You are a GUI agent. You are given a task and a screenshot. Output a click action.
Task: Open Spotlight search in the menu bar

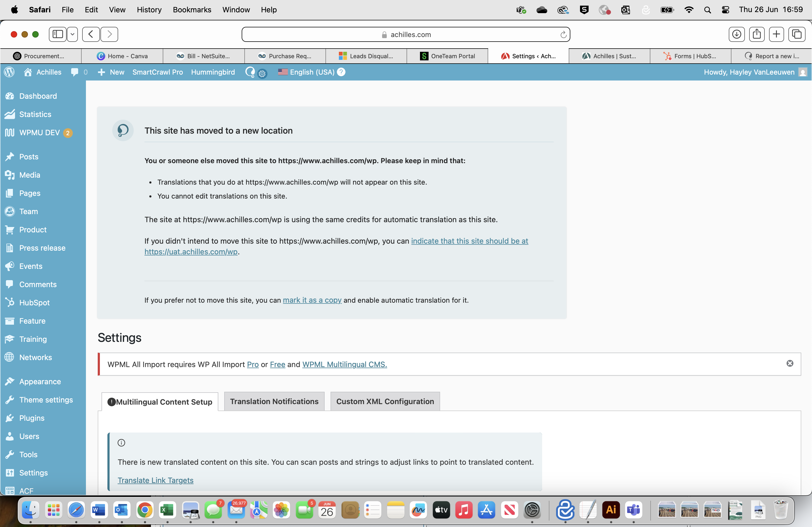click(x=707, y=10)
